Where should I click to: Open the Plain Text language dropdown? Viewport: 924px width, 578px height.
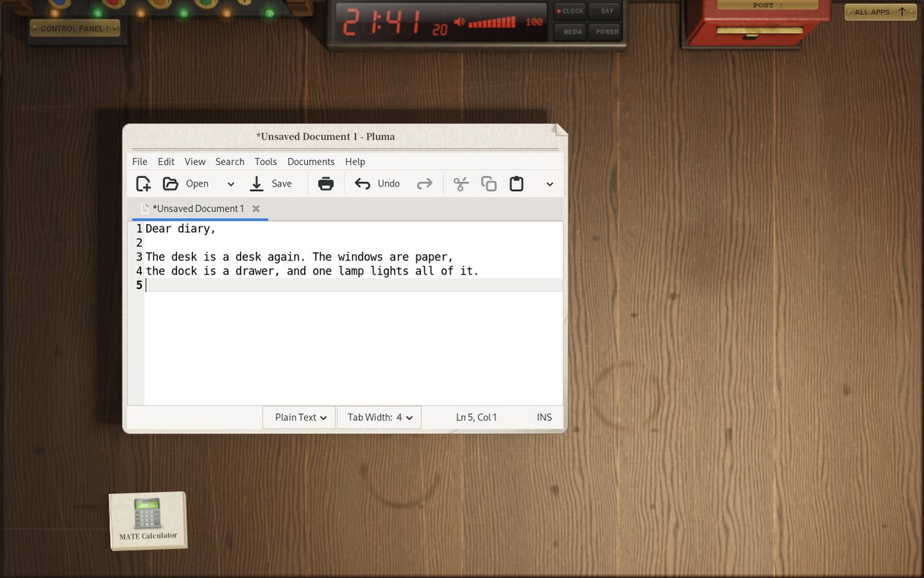point(300,417)
